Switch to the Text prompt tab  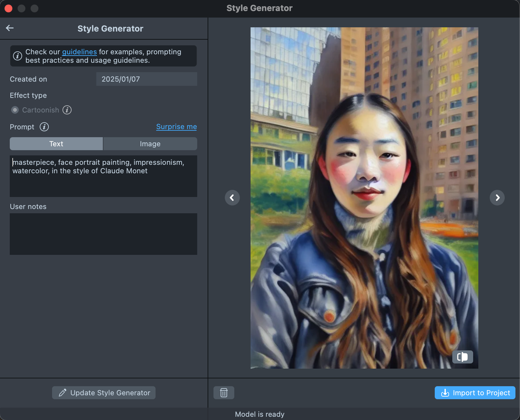[x=56, y=144]
